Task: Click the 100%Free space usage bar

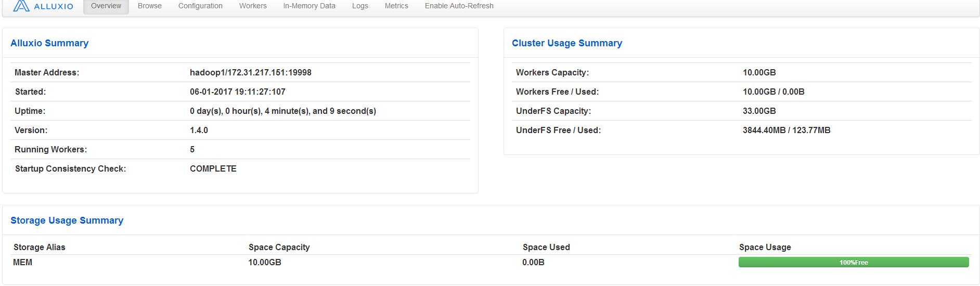Action: pyautogui.click(x=854, y=262)
